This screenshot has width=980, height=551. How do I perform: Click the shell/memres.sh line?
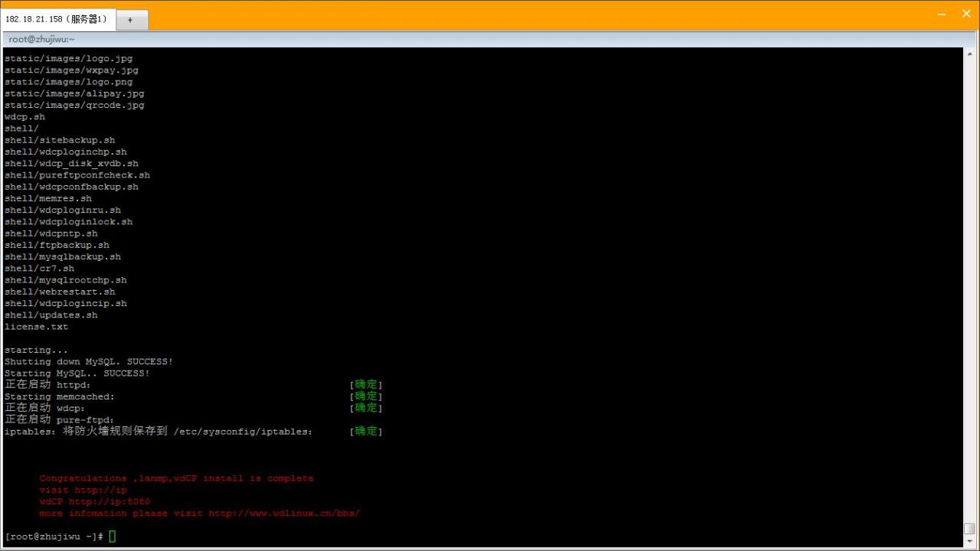point(48,198)
